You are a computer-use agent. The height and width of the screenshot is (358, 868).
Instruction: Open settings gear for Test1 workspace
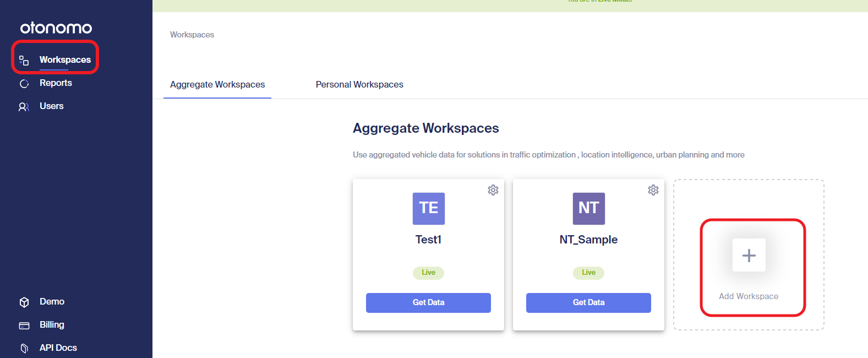click(x=493, y=190)
